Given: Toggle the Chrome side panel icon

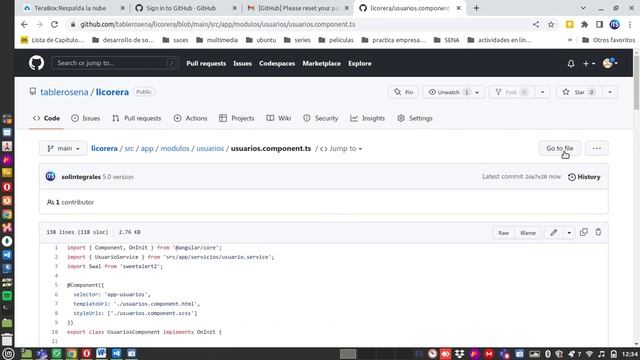Looking at the screenshot, I should (x=599, y=24).
